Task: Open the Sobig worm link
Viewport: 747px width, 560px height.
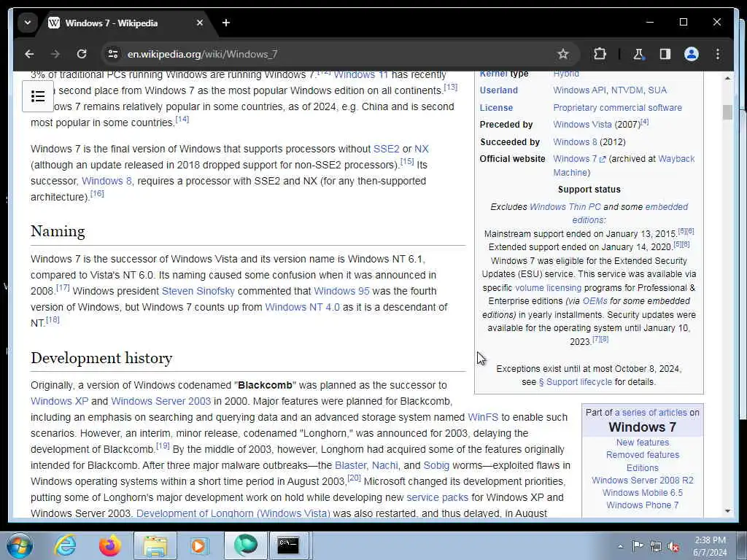Action: click(x=436, y=465)
